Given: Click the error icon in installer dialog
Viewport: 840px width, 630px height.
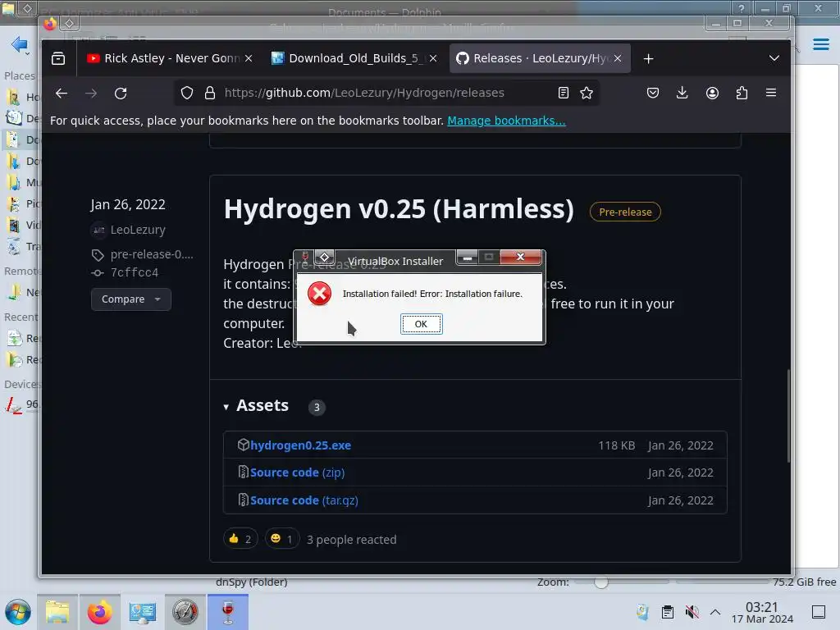Looking at the screenshot, I should click(319, 294).
